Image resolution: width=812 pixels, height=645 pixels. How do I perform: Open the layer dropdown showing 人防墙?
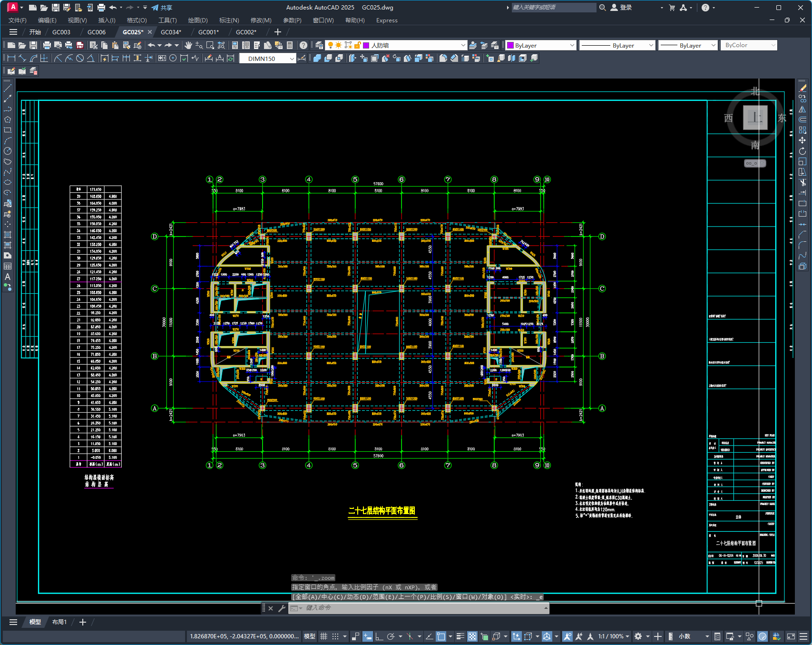(396, 45)
